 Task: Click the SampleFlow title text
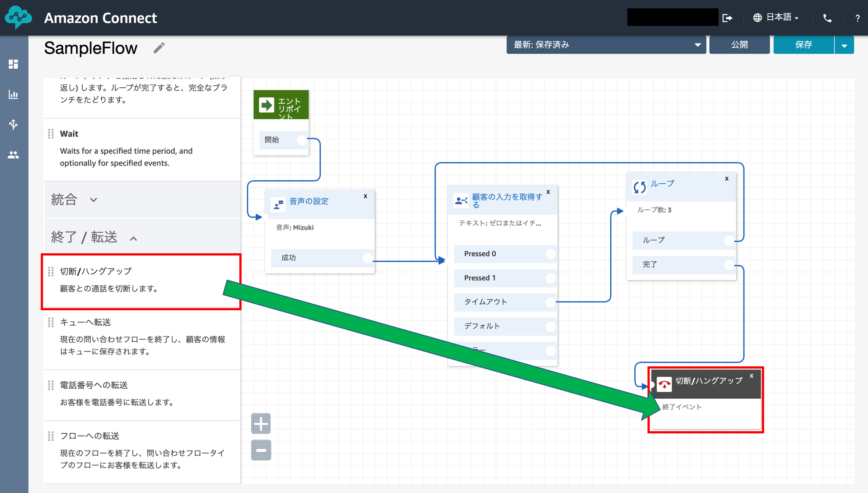pos(91,48)
